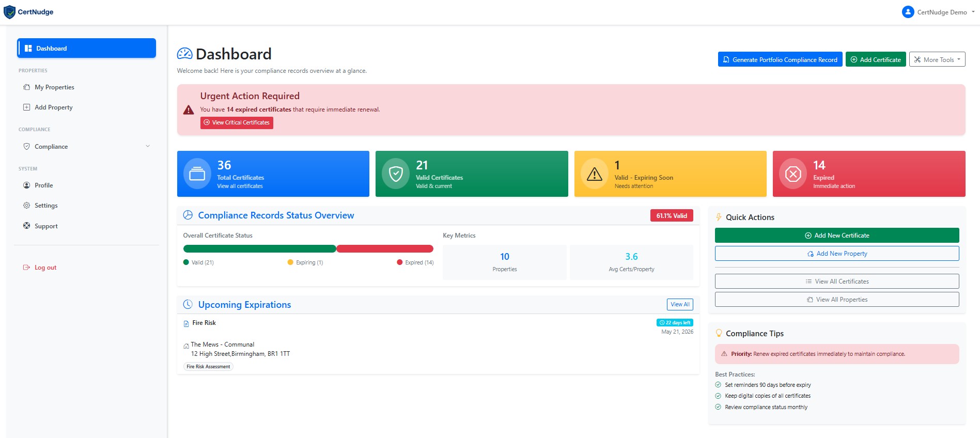The height and width of the screenshot is (438, 980).
Task: Click the Support lifebuoy icon
Action: (26, 226)
